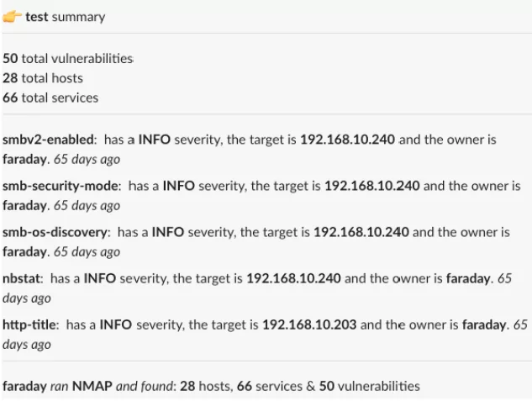Open the smb-os-discovery vulnerability
This screenshot has height=401, width=532.
(x=56, y=231)
